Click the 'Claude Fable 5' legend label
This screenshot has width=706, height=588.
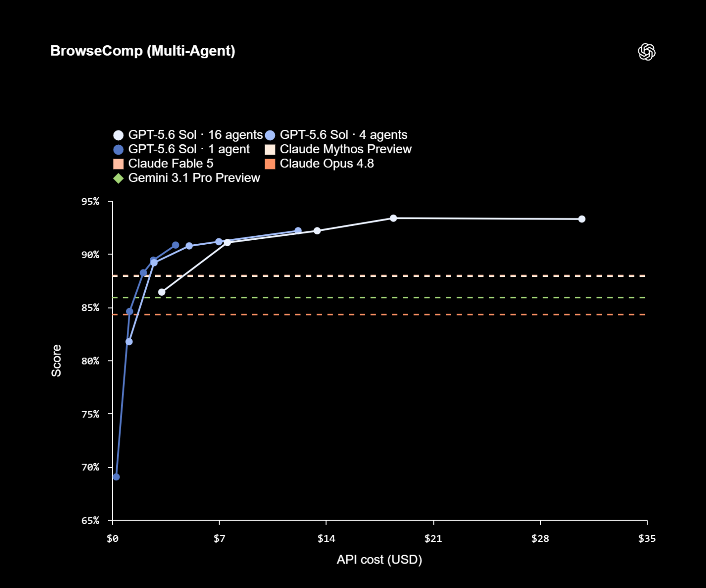(171, 163)
